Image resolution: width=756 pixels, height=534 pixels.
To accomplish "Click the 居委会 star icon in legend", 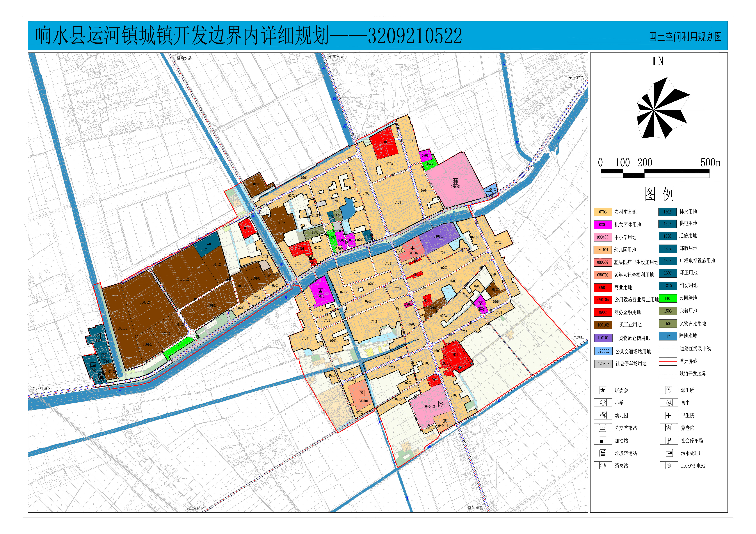I will pos(603,390).
